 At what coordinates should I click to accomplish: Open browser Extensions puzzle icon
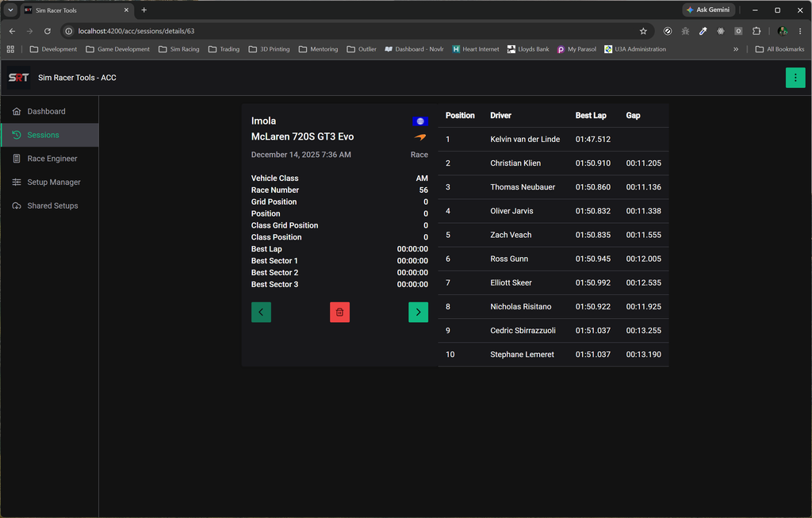pos(756,31)
